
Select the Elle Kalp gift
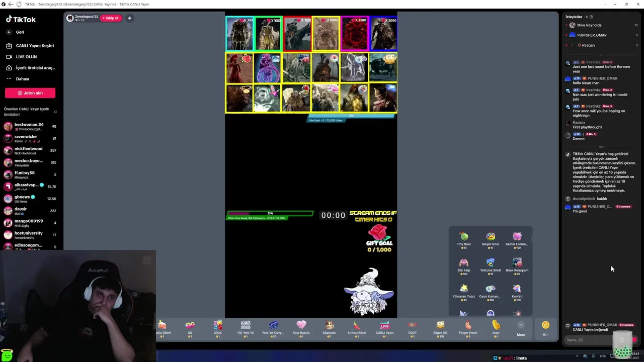pyautogui.click(x=464, y=266)
